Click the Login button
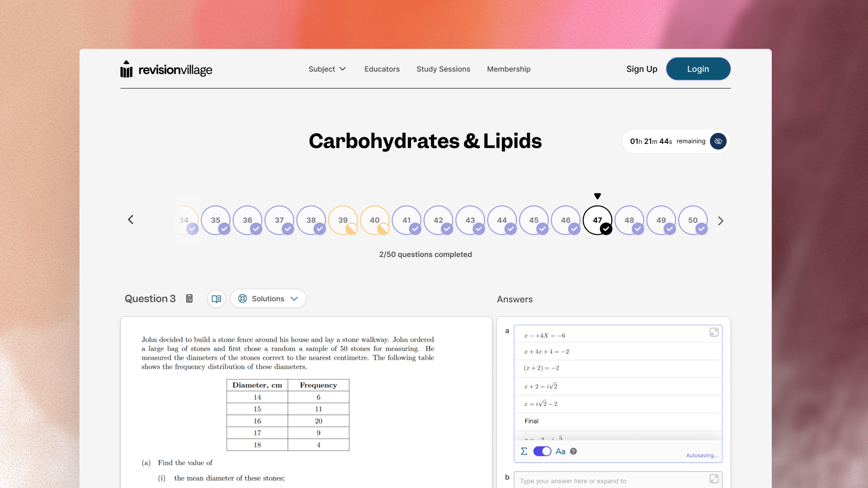The width and height of the screenshot is (868, 488). [x=698, y=69]
